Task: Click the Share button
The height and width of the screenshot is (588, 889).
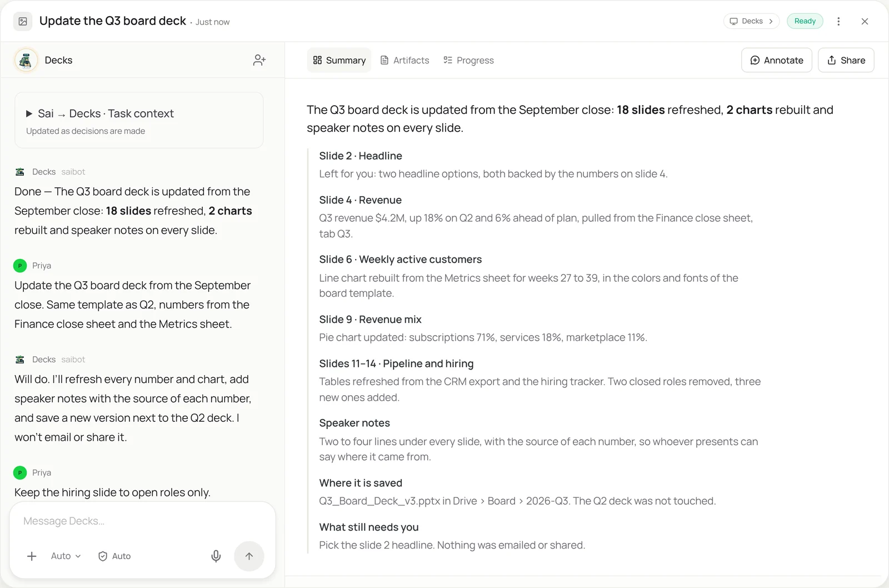Action: (x=846, y=60)
